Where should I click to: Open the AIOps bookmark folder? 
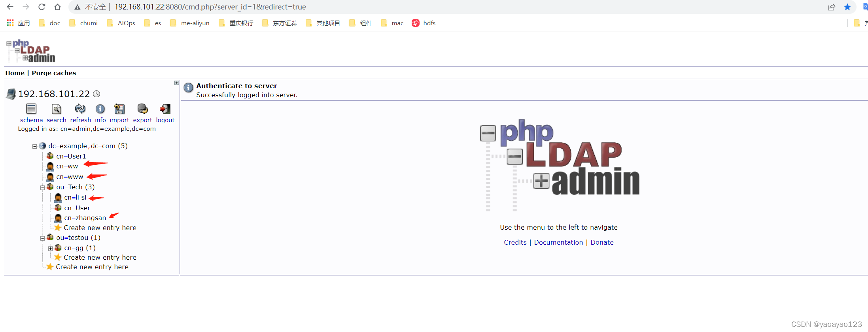point(121,23)
